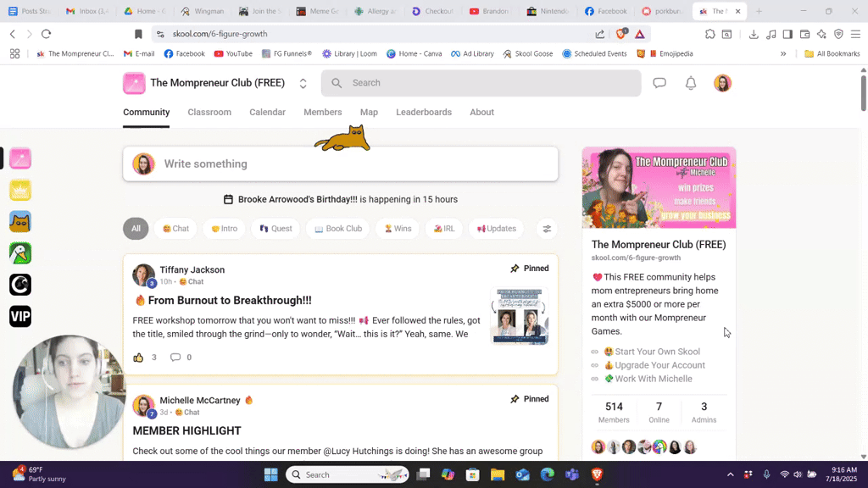Image resolution: width=868 pixels, height=488 pixels.
Task: Switch to the Classroom tab
Action: 209,113
